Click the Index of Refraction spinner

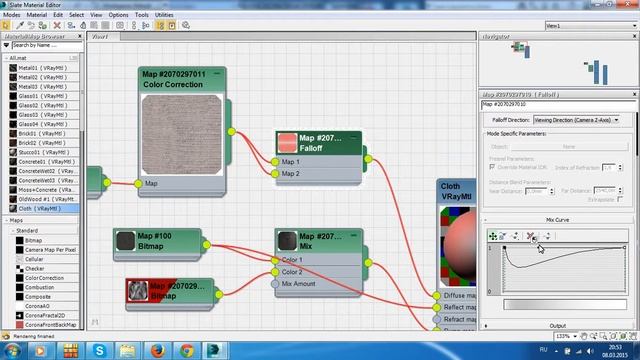620,167
